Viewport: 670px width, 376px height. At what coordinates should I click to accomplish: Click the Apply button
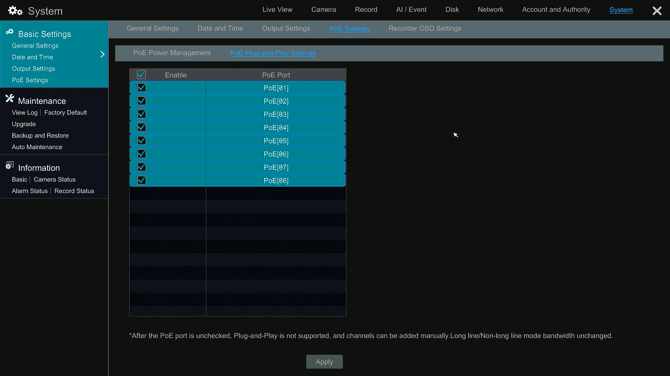pyautogui.click(x=324, y=362)
